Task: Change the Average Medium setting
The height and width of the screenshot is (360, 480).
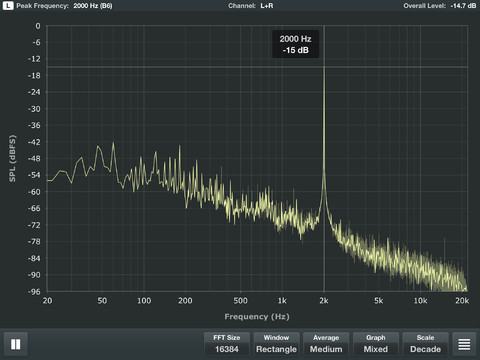Action: [326, 344]
